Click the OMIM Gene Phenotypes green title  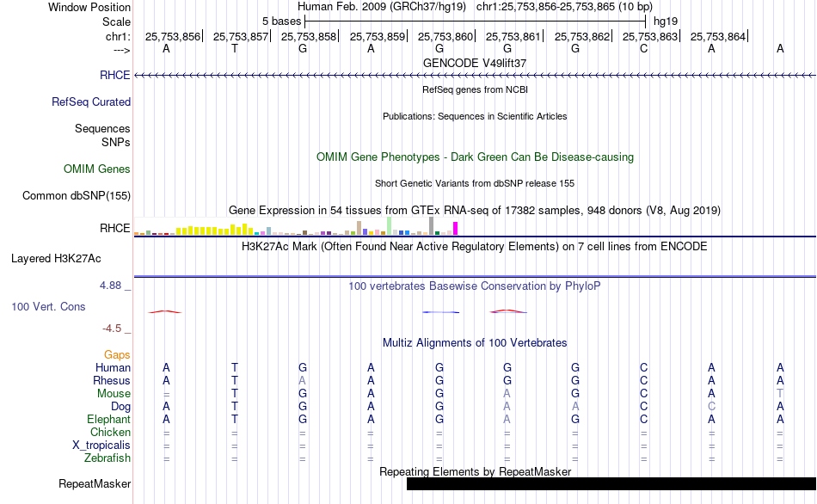(x=475, y=157)
